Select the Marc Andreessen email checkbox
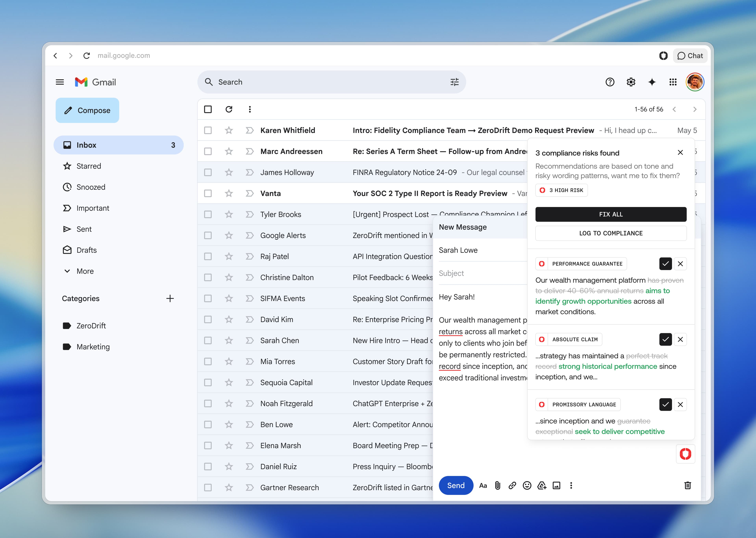 (208, 151)
